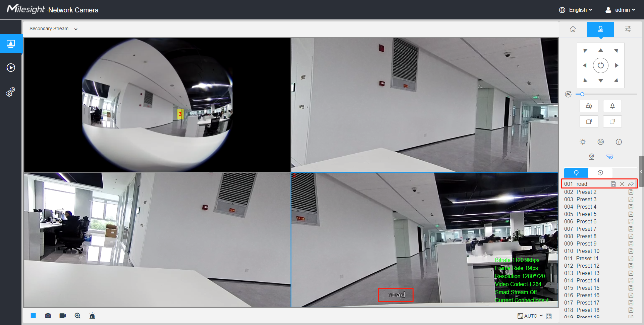This screenshot has width=644, height=325.
Task: Select the Patrol tab beside presets
Action: tap(600, 173)
